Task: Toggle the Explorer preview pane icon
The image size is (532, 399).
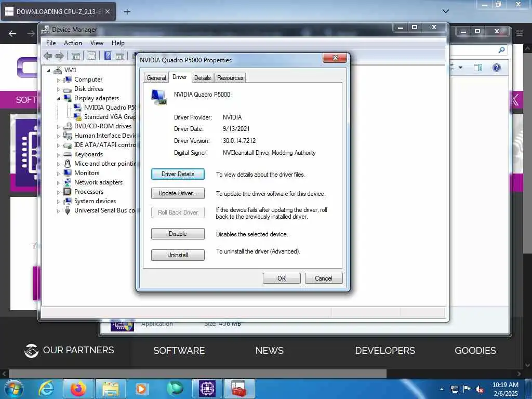Action: coord(478,68)
